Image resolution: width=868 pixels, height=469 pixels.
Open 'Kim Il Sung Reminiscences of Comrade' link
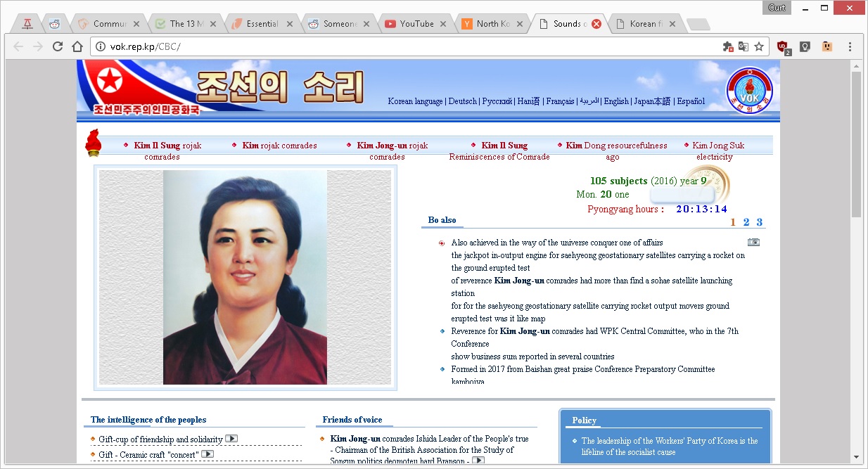499,151
